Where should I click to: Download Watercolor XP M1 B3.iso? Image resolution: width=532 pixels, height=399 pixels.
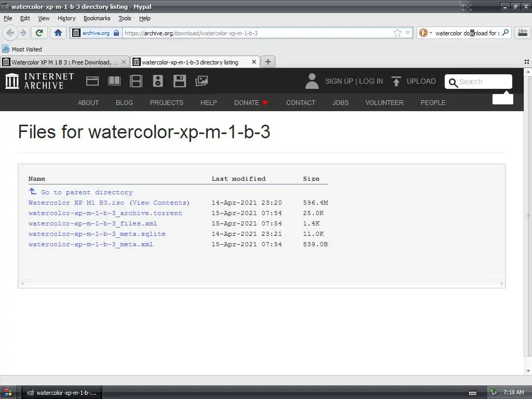(76, 203)
